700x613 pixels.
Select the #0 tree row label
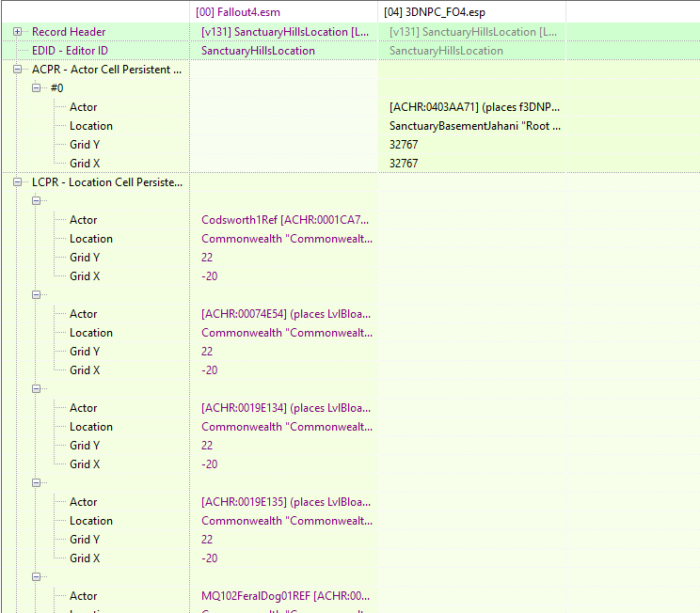point(56,87)
